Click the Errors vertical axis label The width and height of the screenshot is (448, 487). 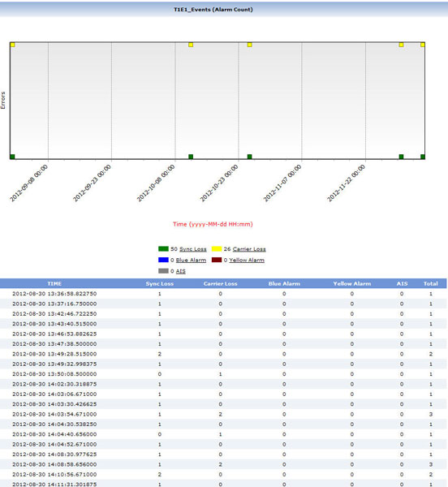(x=3, y=101)
